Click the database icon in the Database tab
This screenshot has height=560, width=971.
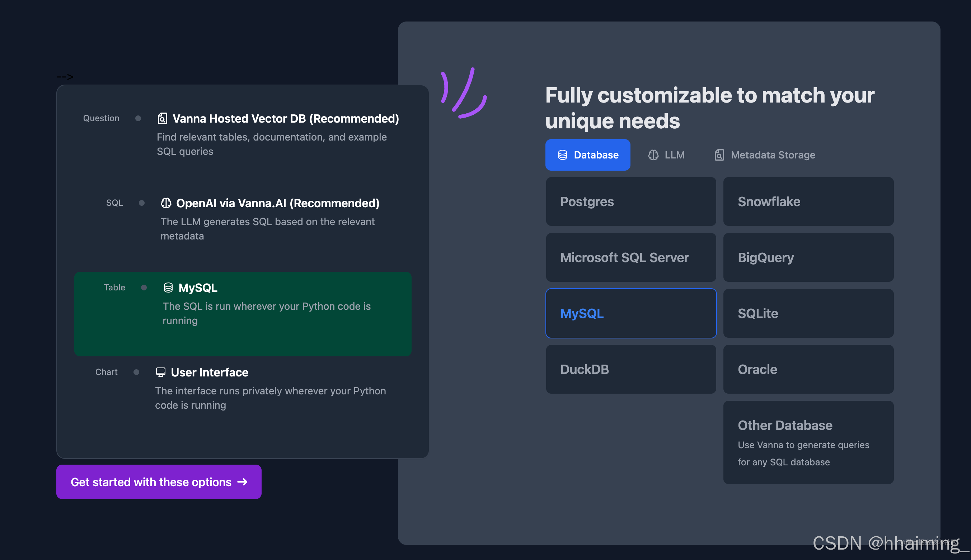click(x=562, y=155)
